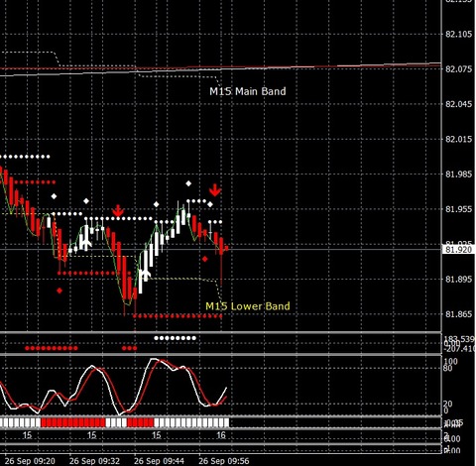Select the red diamond beside the 81.920 line
This screenshot has height=466, width=476.
205,259
